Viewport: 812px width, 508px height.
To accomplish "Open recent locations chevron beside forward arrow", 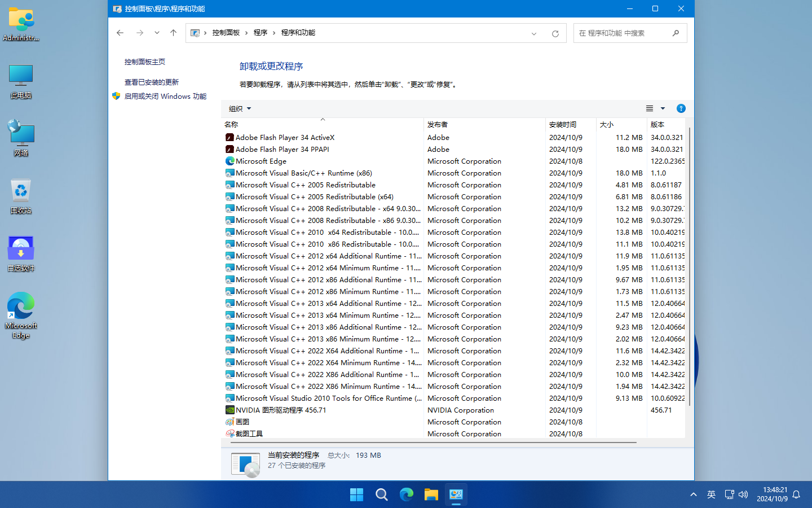I will [x=157, y=33].
